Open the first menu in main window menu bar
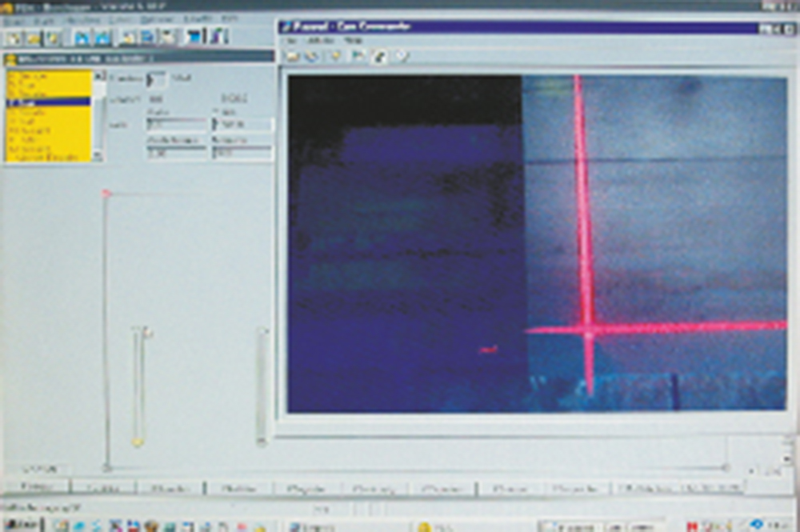 point(14,21)
